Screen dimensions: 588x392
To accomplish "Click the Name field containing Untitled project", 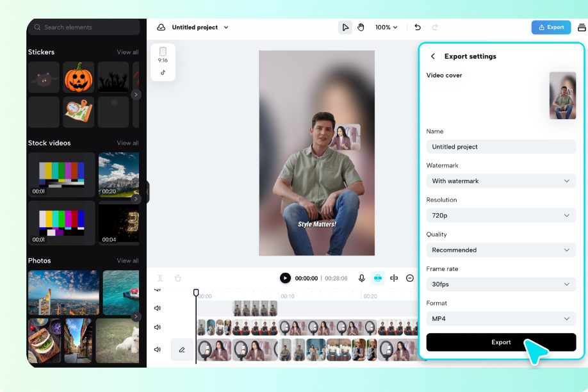I will 501,147.
